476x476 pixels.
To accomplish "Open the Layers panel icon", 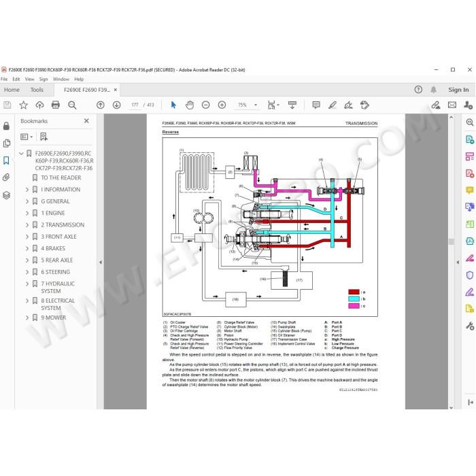I will click(x=6, y=195).
